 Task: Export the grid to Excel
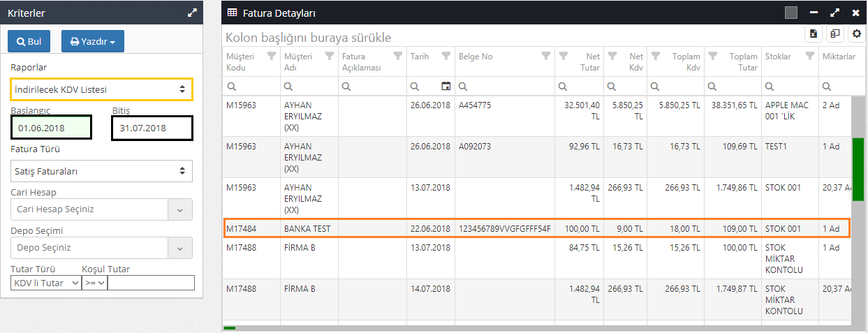pyautogui.click(x=814, y=34)
